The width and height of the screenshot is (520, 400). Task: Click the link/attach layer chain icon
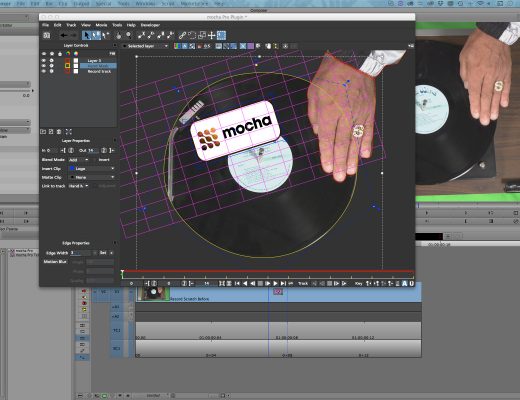coord(182,35)
